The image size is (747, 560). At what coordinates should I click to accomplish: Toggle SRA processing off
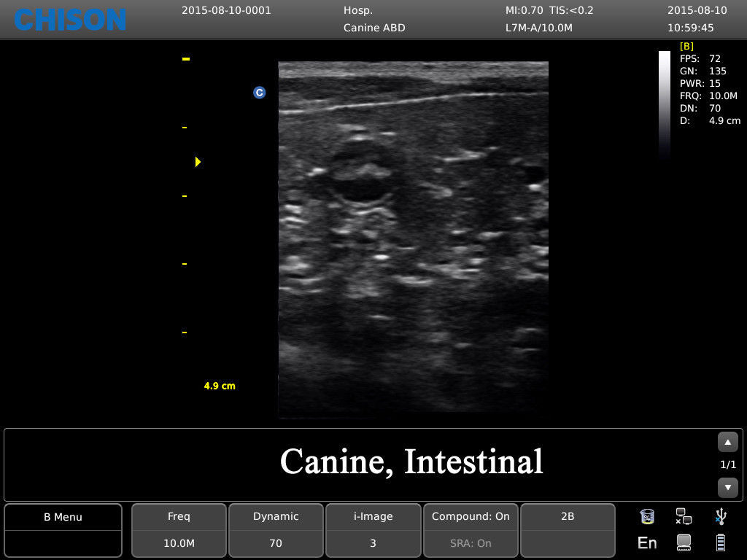[x=471, y=542]
